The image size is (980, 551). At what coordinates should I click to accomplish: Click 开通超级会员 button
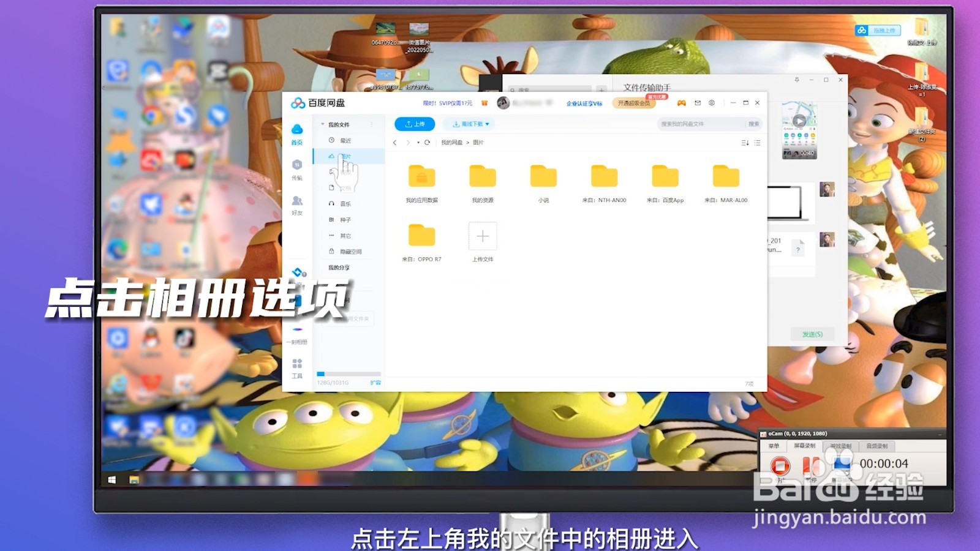pyautogui.click(x=634, y=103)
